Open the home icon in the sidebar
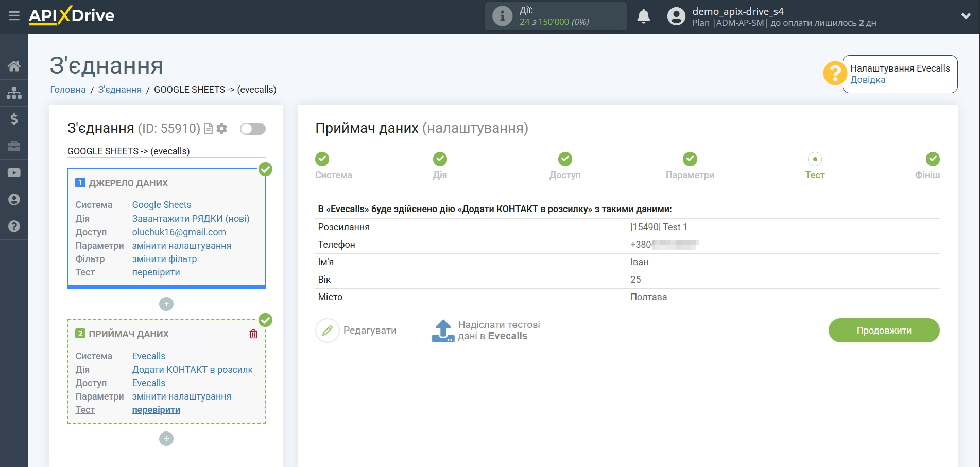The height and width of the screenshot is (467, 980). coord(14,66)
